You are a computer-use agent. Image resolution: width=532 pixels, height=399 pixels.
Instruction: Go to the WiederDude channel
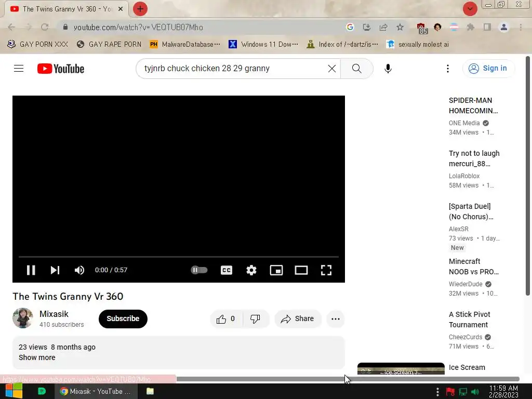pos(465,284)
